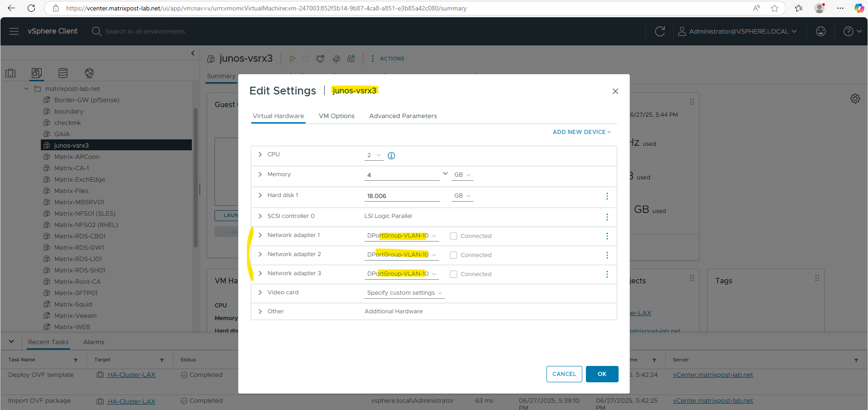Screen dimensions: 868x410
Task: Click the browser back arrow
Action: pos(11,8)
